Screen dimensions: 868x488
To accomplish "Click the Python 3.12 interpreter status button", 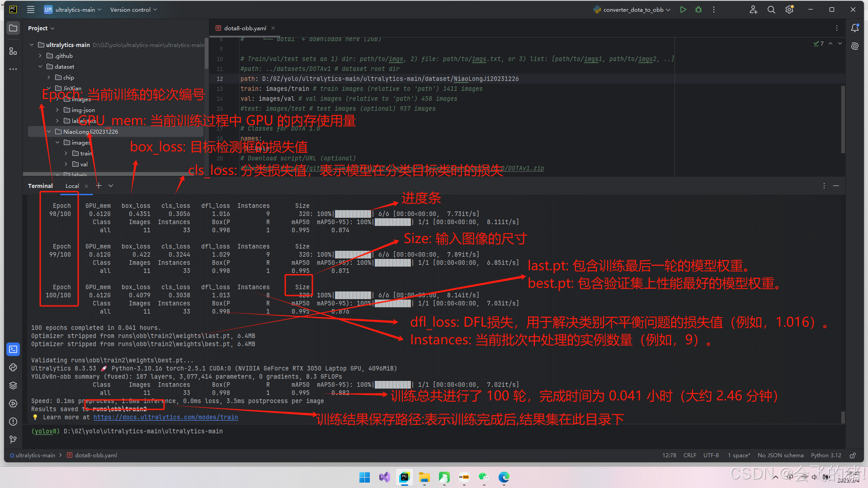I will 826,455.
